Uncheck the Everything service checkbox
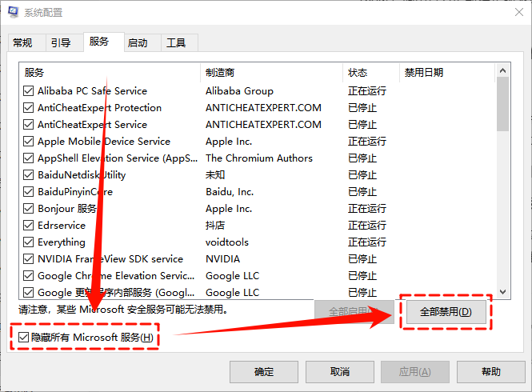The width and height of the screenshot is (532, 392). click(x=29, y=242)
